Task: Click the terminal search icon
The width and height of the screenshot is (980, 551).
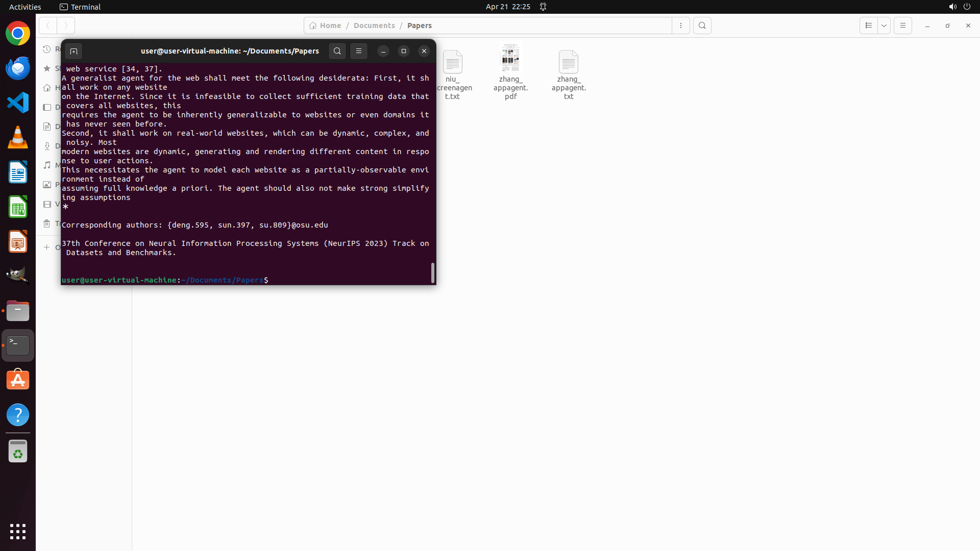Action: click(337, 51)
